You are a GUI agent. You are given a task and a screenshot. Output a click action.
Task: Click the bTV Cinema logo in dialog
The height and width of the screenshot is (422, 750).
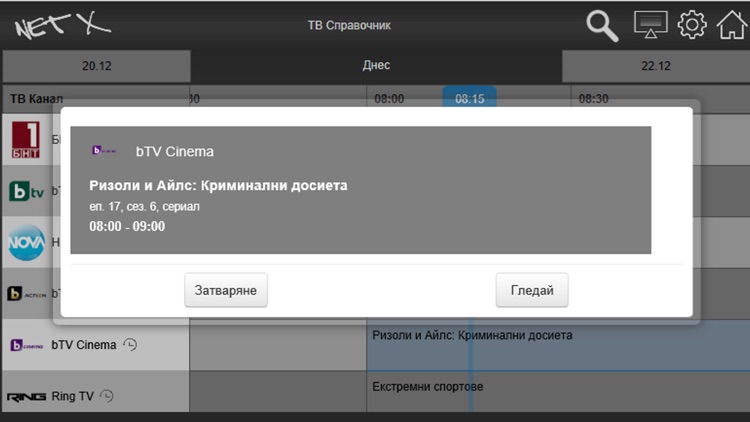104,151
